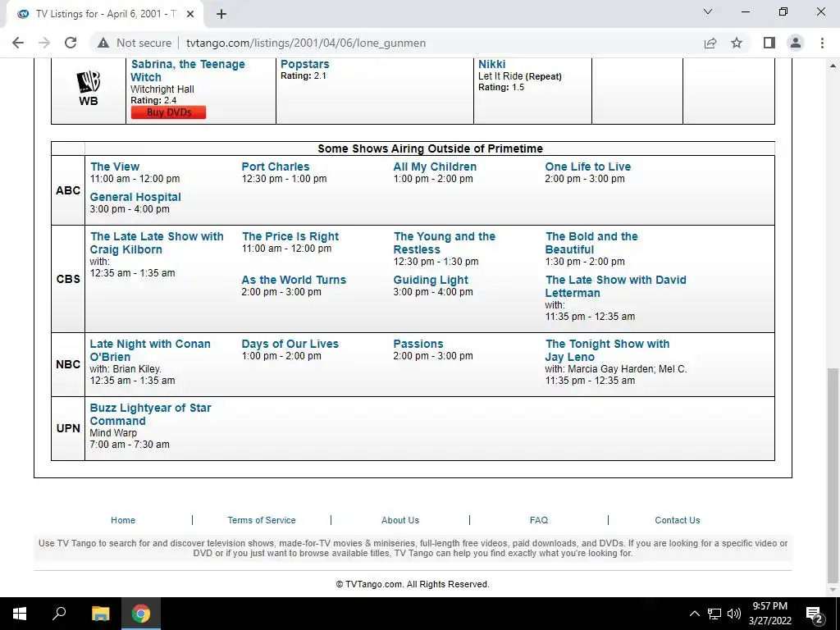Open Windows taskbar search
The height and width of the screenshot is (630, 840).
59,614
